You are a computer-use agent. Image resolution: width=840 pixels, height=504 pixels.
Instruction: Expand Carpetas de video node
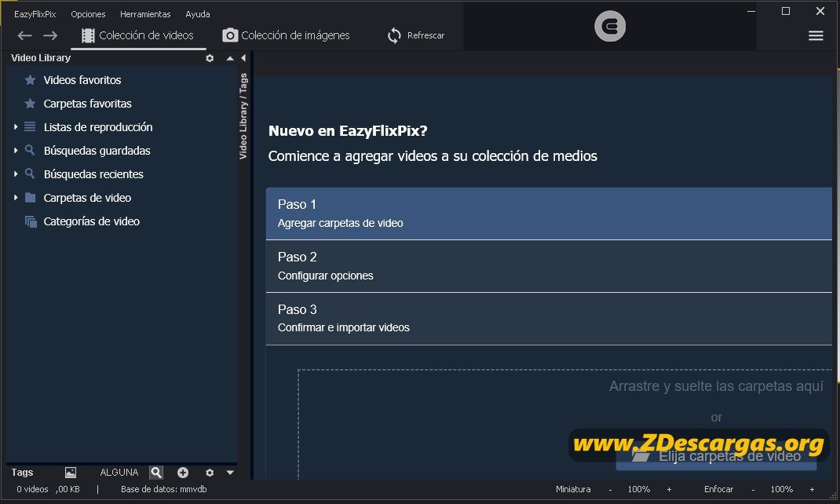click(16, 198)
